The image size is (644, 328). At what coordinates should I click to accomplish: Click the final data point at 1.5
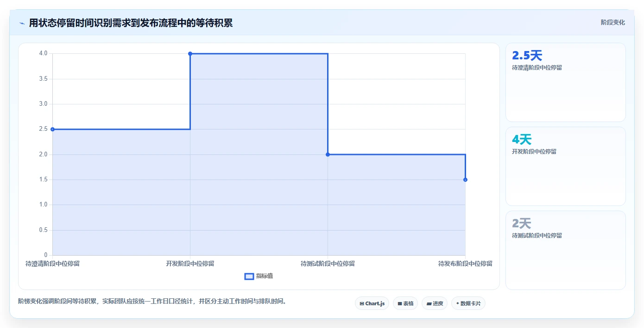[465, 180]
